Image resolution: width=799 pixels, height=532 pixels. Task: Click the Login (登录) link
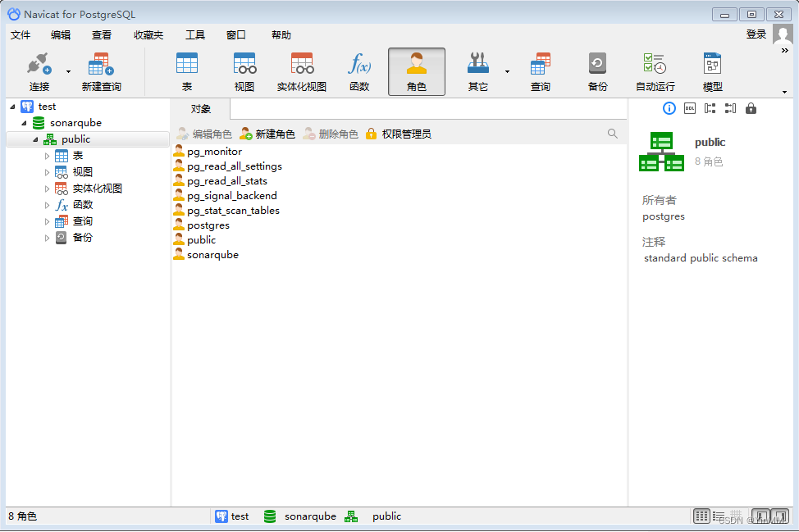pyautogui.click(x=756, y=34)
